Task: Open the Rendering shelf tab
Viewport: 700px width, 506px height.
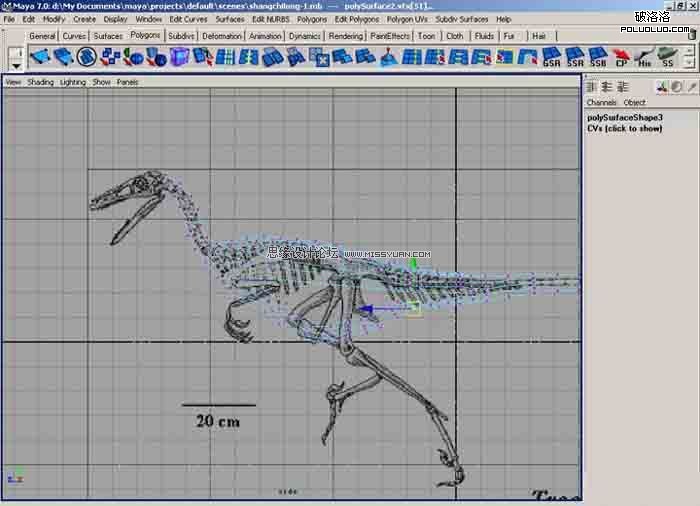Action: [346, 36]
